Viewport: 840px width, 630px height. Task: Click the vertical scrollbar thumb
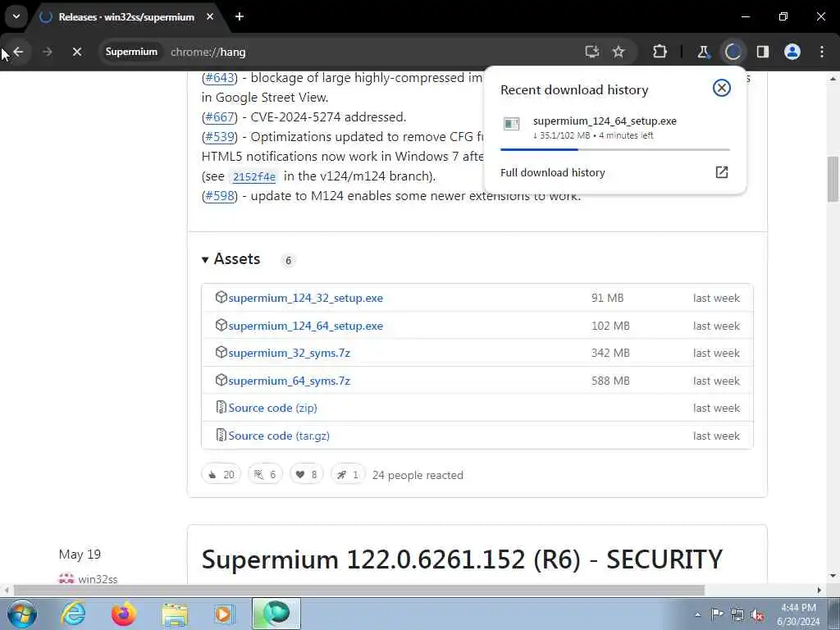tap(833, 179)
